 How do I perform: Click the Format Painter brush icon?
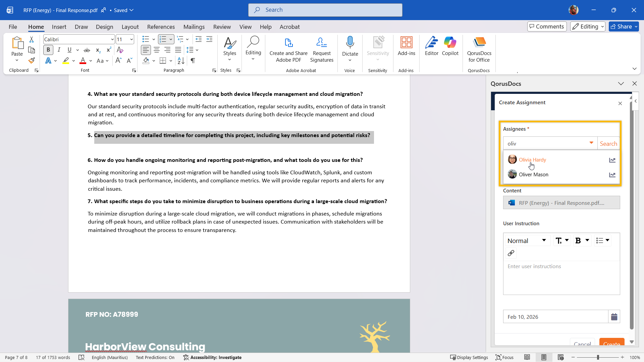click(x=32, y=61)
